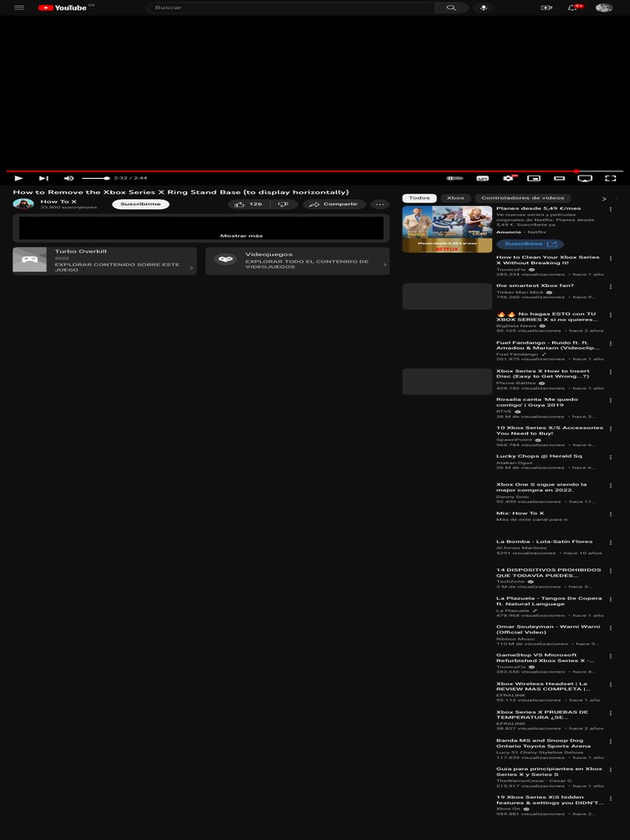Click the search magnifier button
Screen dimensions: 630x840
pos(451,7)
